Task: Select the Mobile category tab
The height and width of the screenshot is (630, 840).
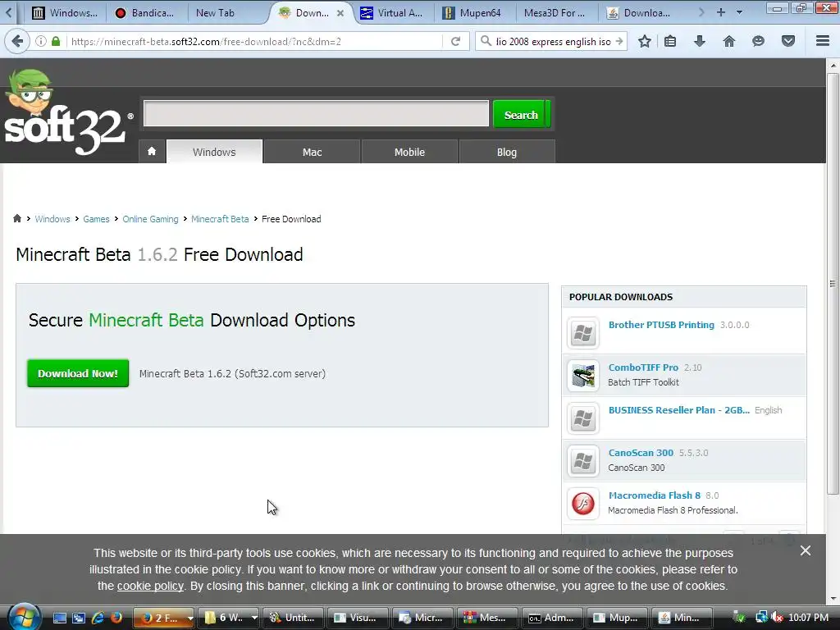Action: pos(409,152)
